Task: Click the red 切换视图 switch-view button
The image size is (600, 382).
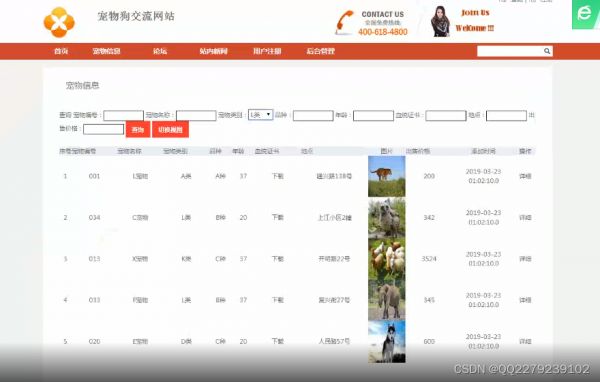Action: pyautogui.click(x=170, y=129)
